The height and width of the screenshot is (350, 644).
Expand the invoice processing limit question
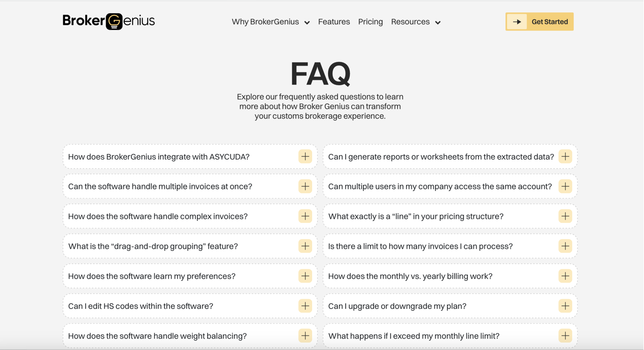click(565, 246)
